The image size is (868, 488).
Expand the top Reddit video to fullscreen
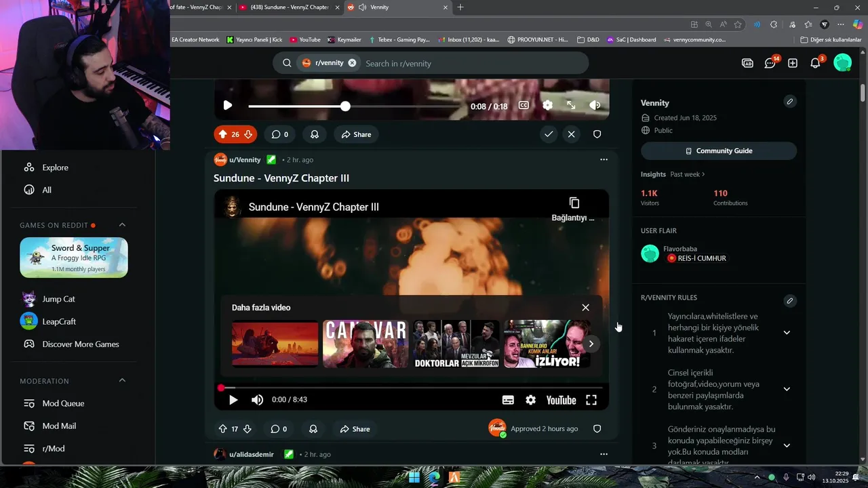[571, 106]
